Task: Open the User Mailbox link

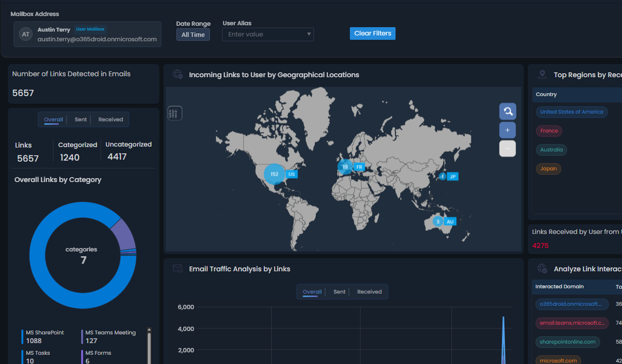Action: point(90,29)
